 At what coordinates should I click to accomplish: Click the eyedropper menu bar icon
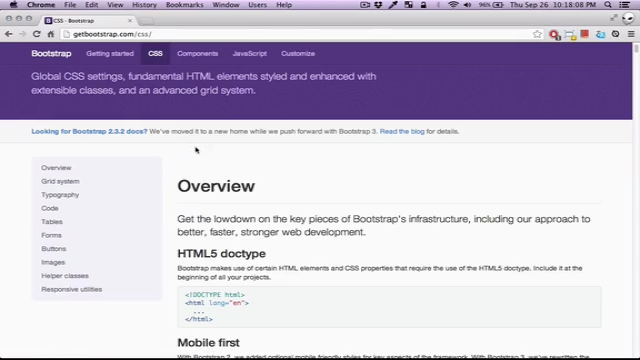point(393,5)
